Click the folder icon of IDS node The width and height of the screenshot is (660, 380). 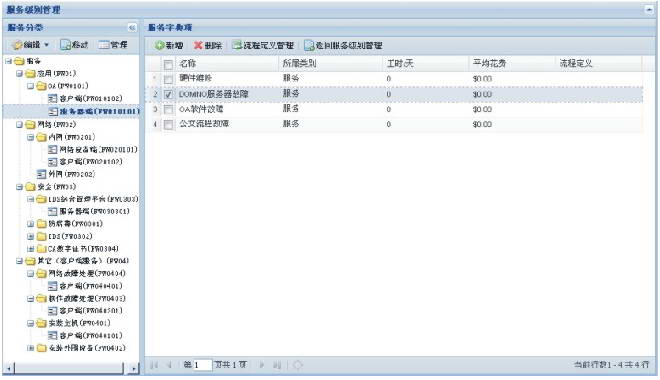coord(41,237)
